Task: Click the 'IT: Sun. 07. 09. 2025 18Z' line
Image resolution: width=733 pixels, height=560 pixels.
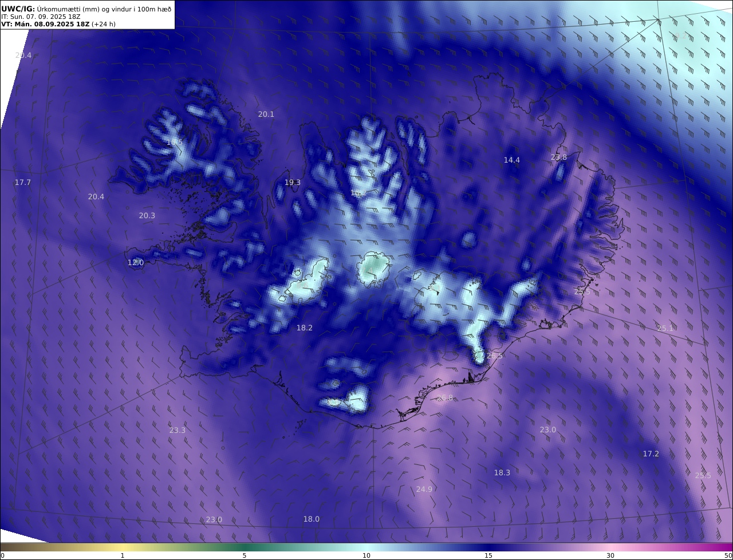Action: click(41, 17)
